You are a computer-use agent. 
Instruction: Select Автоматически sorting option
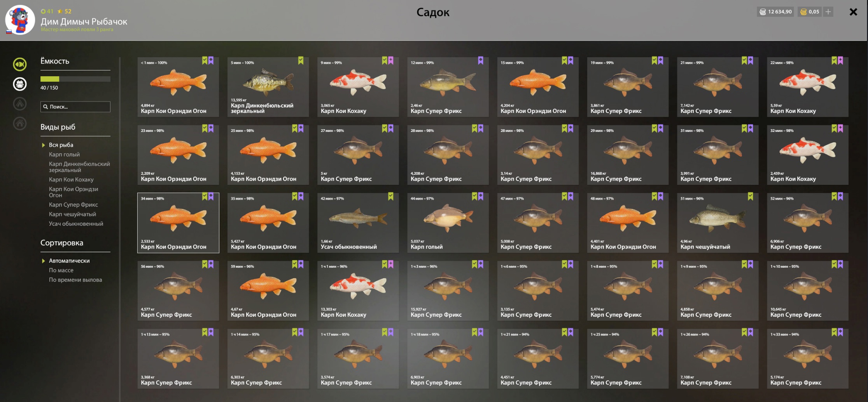[69, 261]
